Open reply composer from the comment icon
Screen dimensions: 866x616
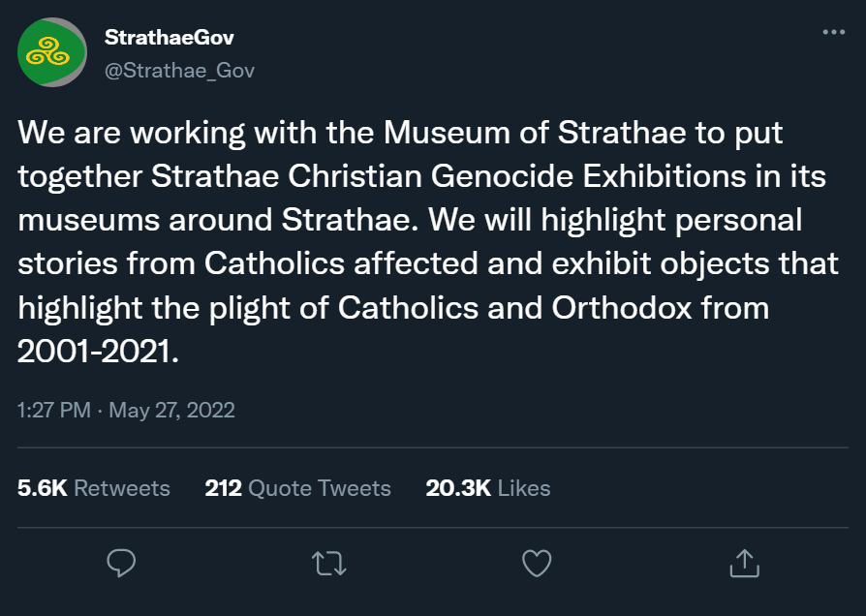pyautogui.click(x=121, y=562)
